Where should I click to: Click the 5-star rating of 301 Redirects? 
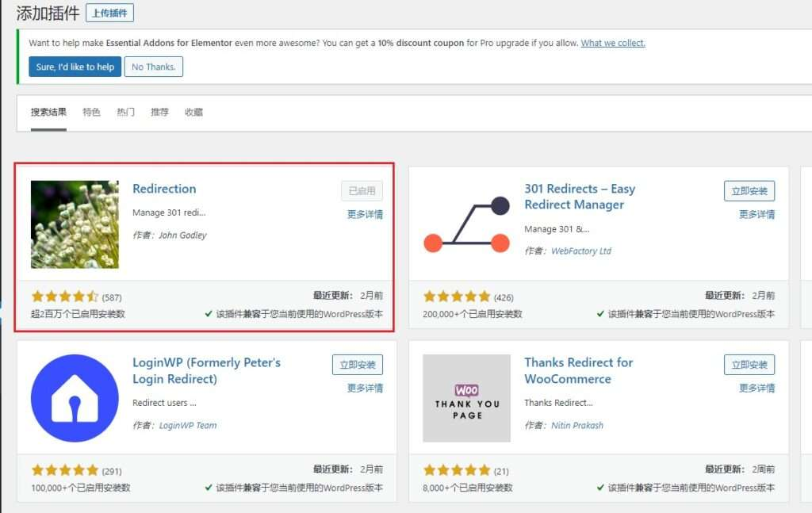tap(458, 293)
